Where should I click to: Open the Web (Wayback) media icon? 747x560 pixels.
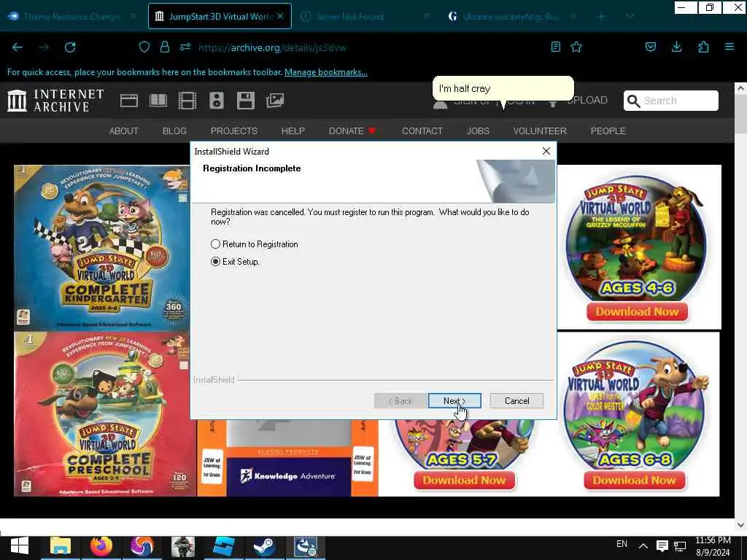[129, 101]
